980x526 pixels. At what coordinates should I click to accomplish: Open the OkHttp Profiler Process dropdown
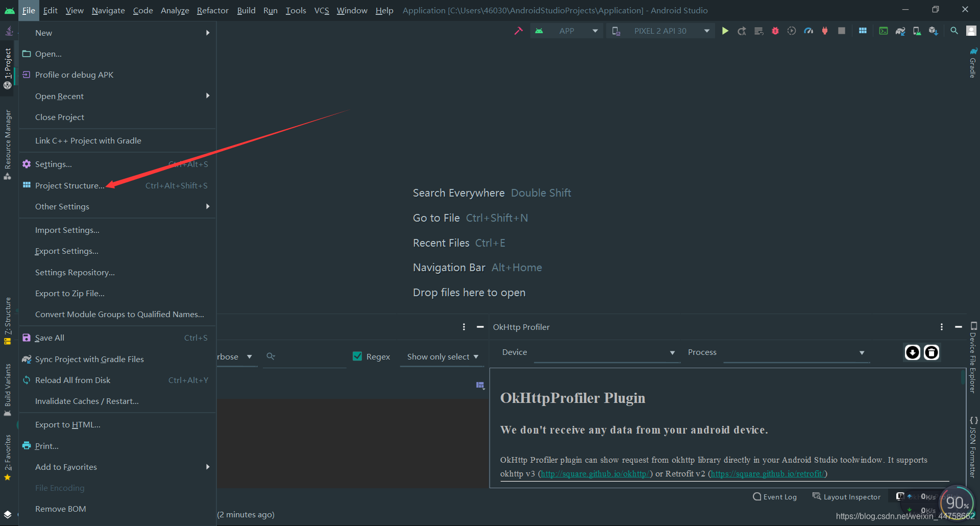pyautogui.click(x=796, y=352)
